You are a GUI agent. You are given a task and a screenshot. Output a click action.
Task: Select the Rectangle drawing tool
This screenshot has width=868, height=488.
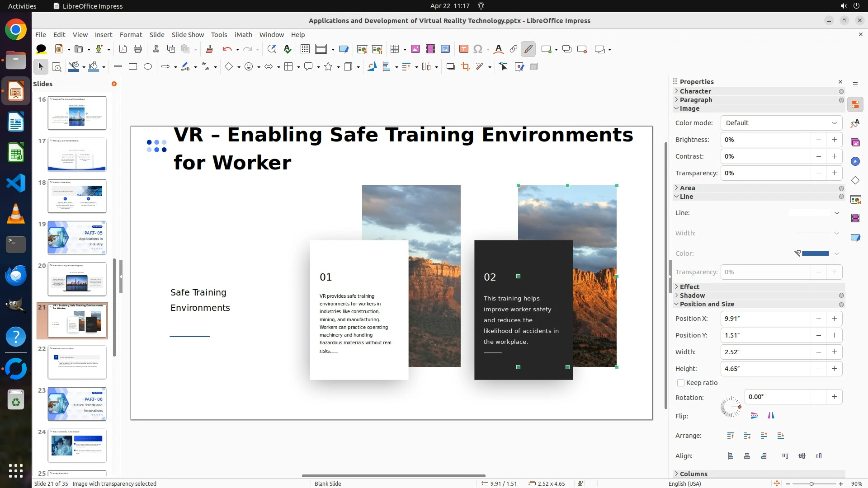(133, 67)
